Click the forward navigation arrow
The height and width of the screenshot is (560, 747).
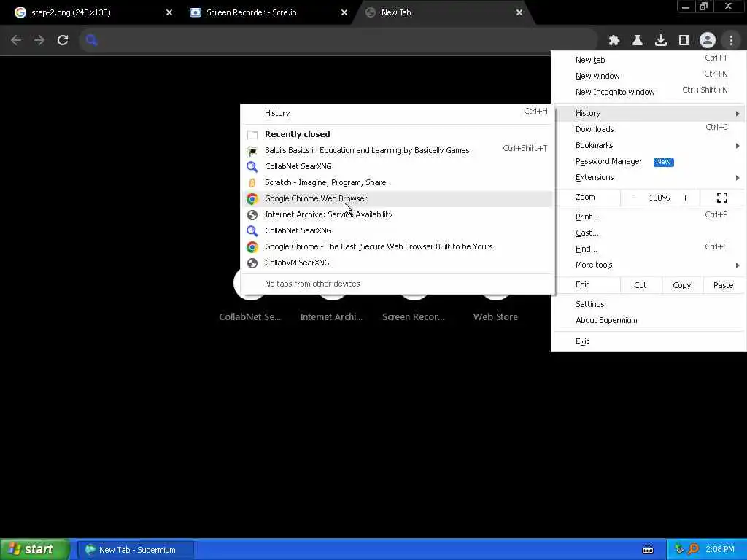pyautogui.click(x=39, y=40)
